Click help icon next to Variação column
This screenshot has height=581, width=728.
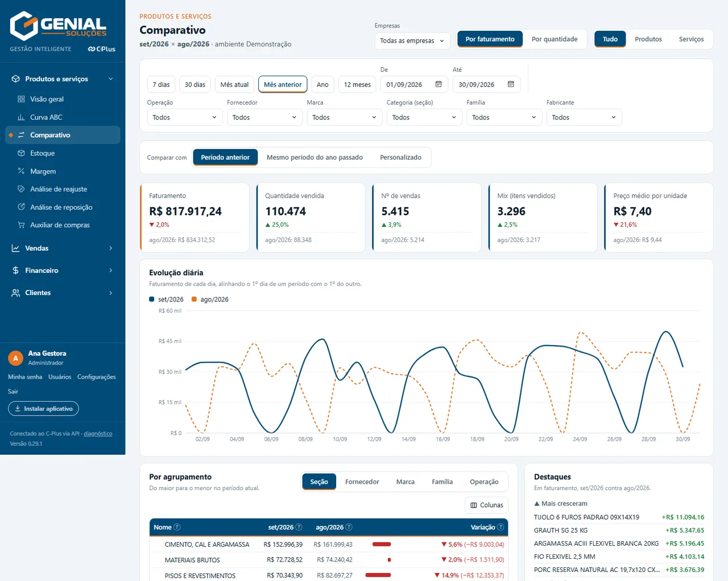[500, 527]
